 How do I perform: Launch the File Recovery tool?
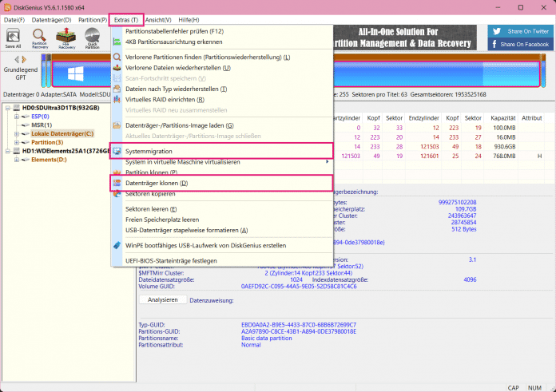[x=67, y=38]
